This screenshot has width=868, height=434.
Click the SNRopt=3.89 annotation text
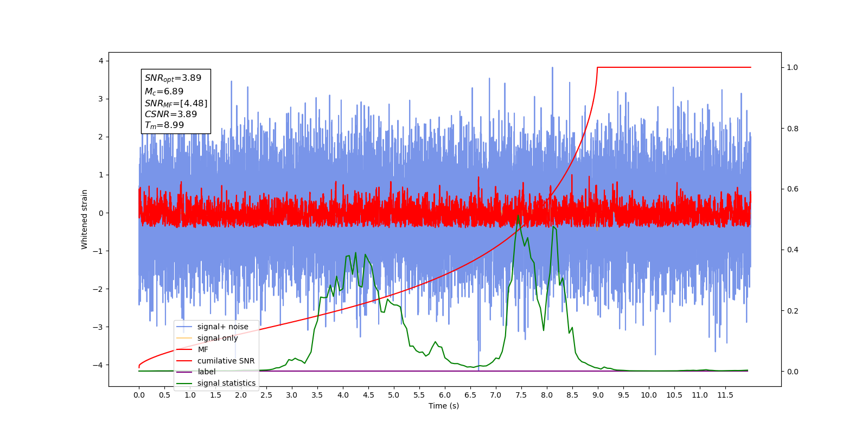pos(173,78)
